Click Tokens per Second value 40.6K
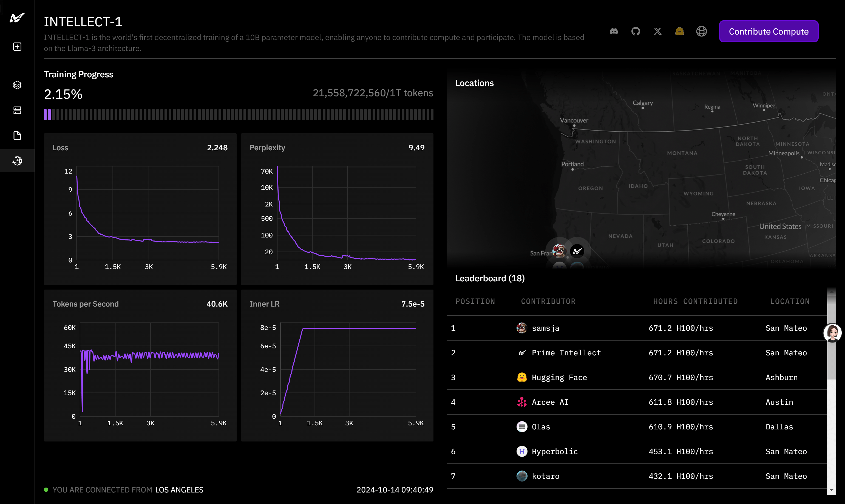The width and height of the screenshot is (845, 504). (217, 304)
